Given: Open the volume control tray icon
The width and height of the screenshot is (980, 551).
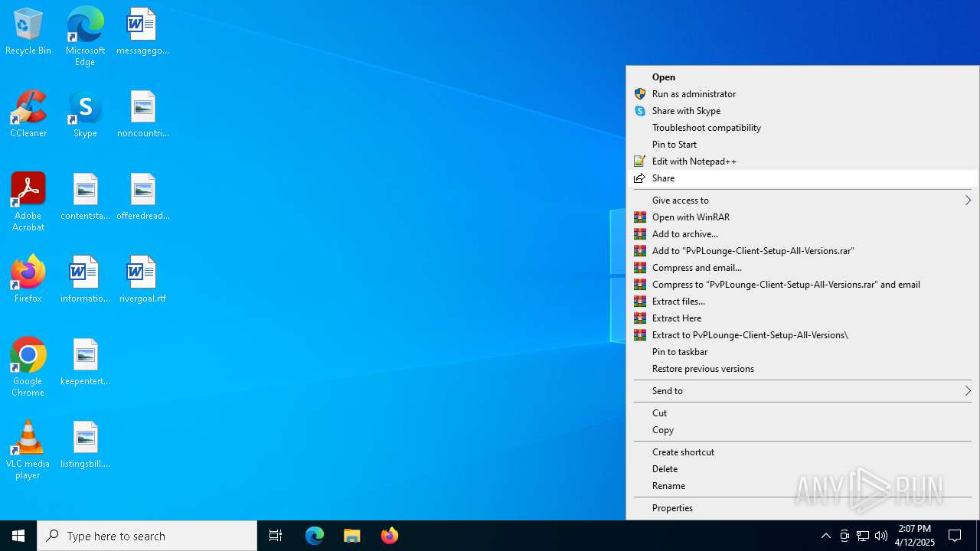Looking at the screenshot, I should click(881, 536).
